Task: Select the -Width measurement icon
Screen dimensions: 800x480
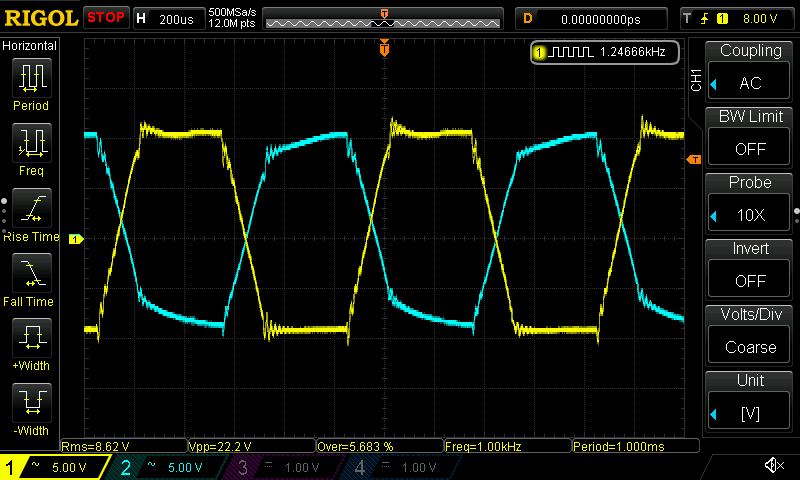Action: click(31, 402)
